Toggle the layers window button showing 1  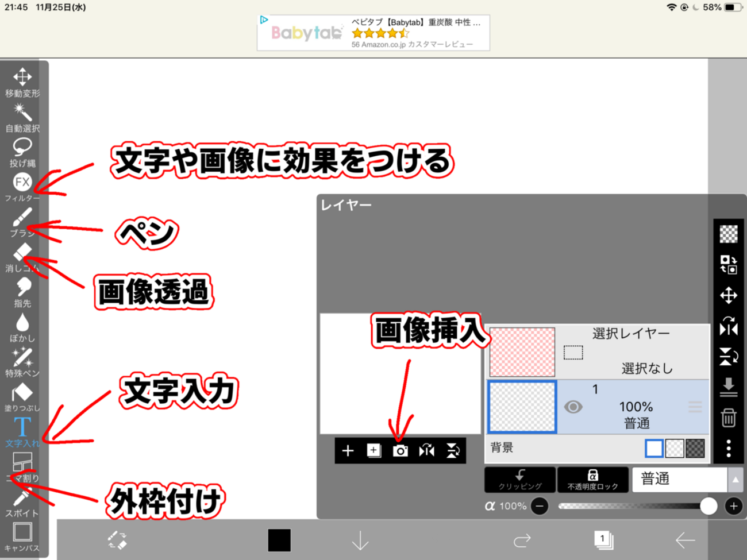pos(603,540)
